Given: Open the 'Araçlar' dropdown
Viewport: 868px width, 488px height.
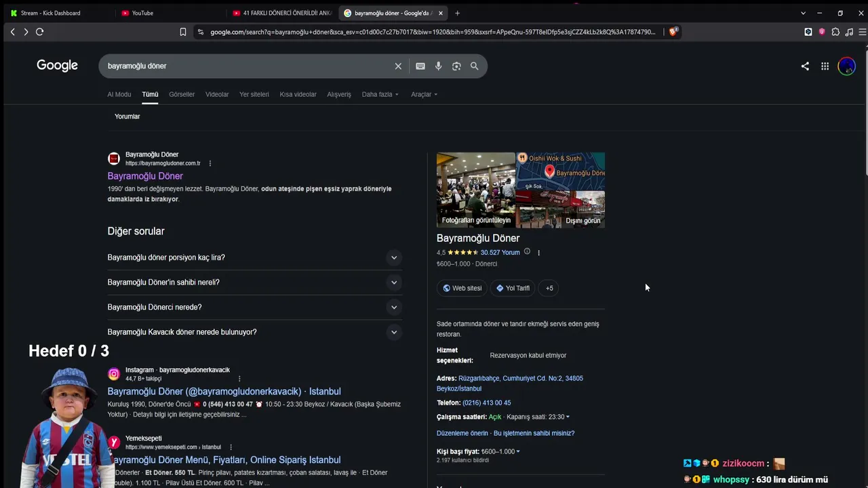Looking at the screenshot, I should pyautogui.click(x=424, y=94).
